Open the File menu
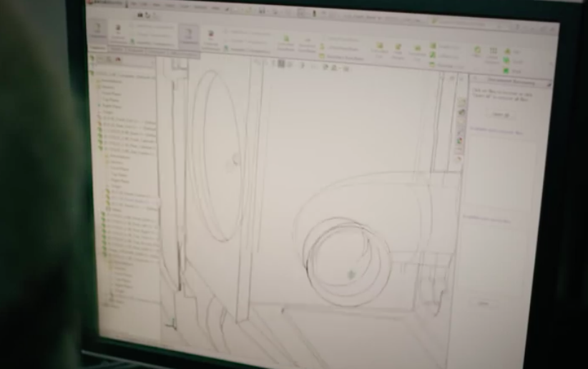The image size is (588, 369). (x=134, y=3)
